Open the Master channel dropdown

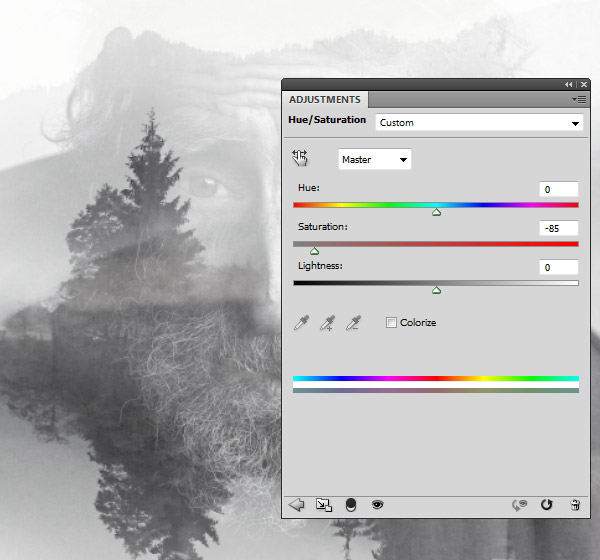[x=375, y=159]
